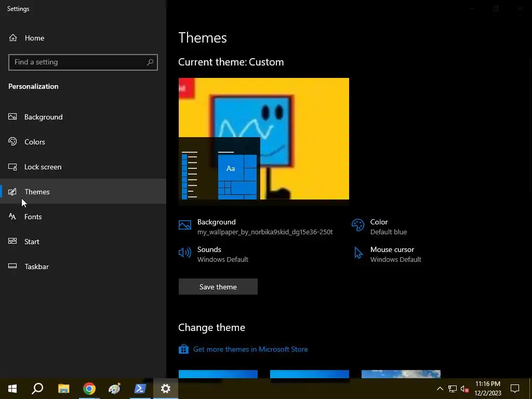Launch File Explorer from the taskbar
This screenshot has width=532, height=399.
click(63, 389)
